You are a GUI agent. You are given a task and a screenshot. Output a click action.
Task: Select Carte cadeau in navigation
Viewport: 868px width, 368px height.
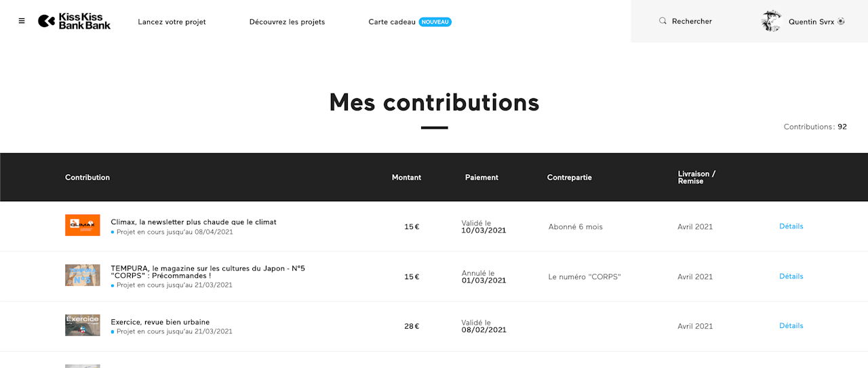pyautogui.click(x=392, y=22)
